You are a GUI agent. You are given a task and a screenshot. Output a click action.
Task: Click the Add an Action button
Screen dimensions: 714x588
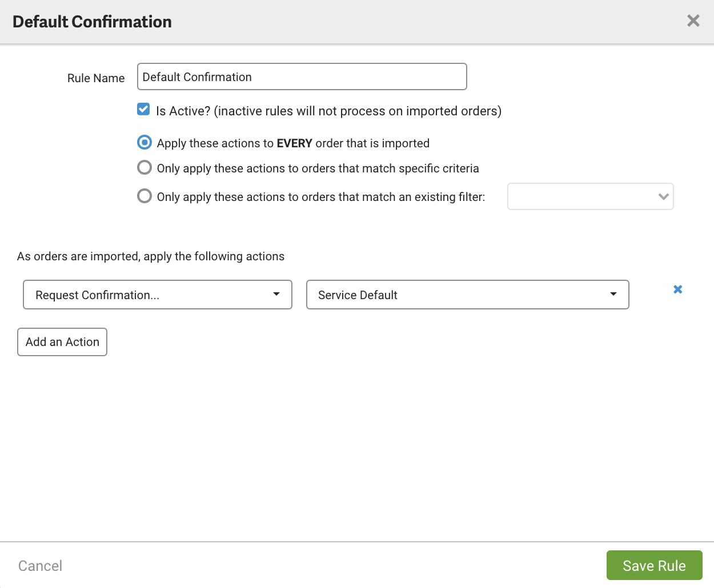point(62,342)
